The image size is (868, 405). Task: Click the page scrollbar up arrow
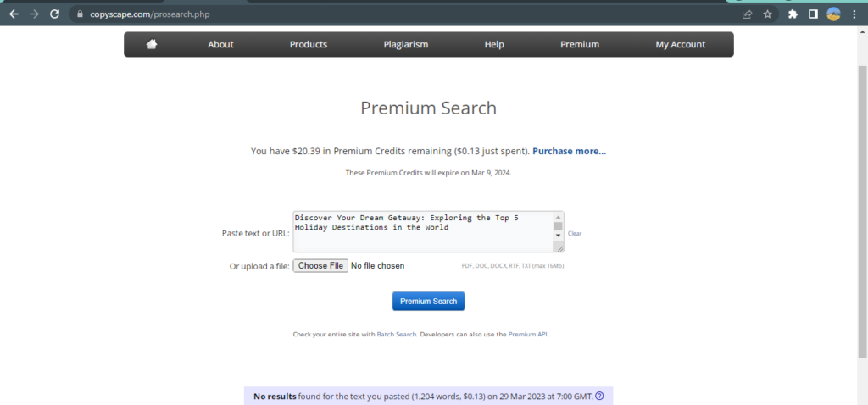tap(862, 31)
